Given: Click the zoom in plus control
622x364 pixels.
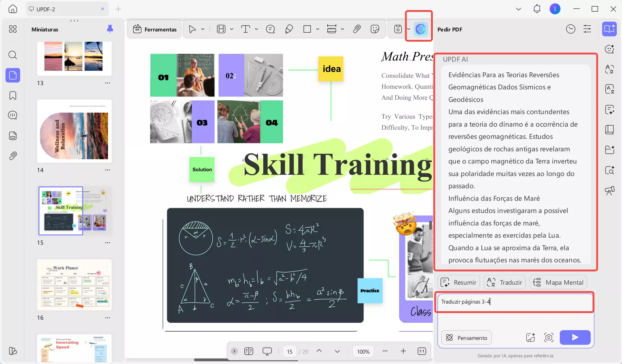Looking at the screenshot, I should pyautogui.click(x=403, y=351).
